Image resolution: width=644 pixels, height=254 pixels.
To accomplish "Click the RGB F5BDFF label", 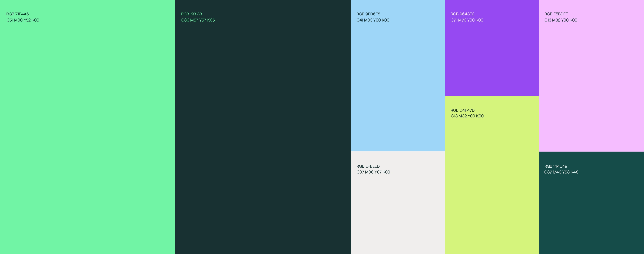I will [556, 14].
